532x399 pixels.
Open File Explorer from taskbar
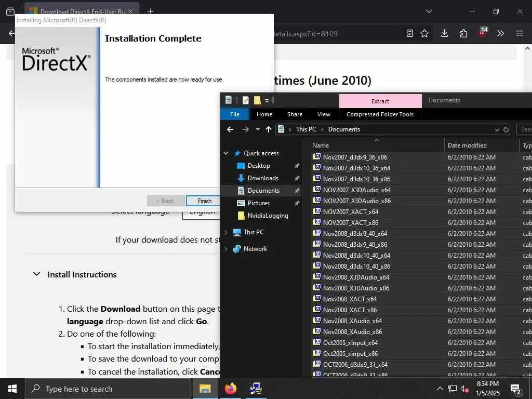point(205,389)
